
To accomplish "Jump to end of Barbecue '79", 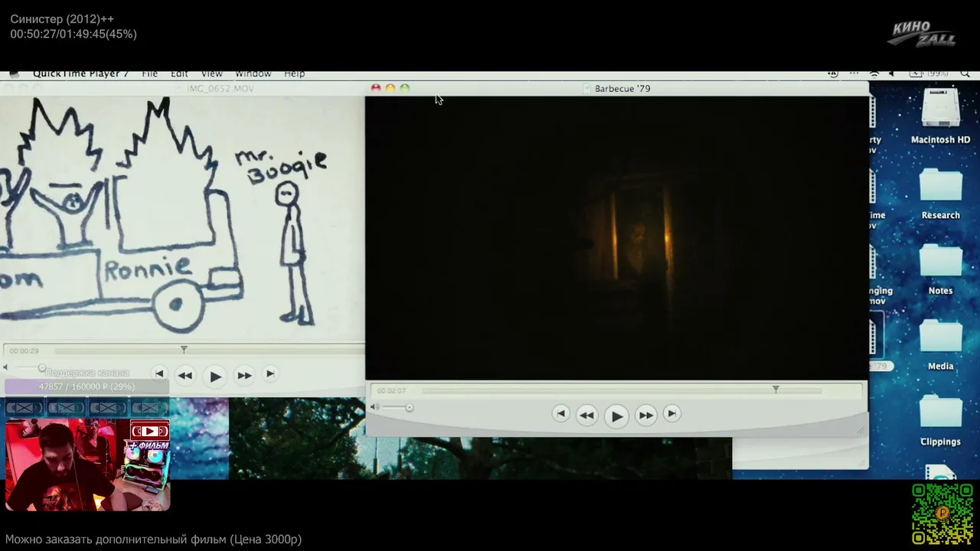I will [671, 413].
